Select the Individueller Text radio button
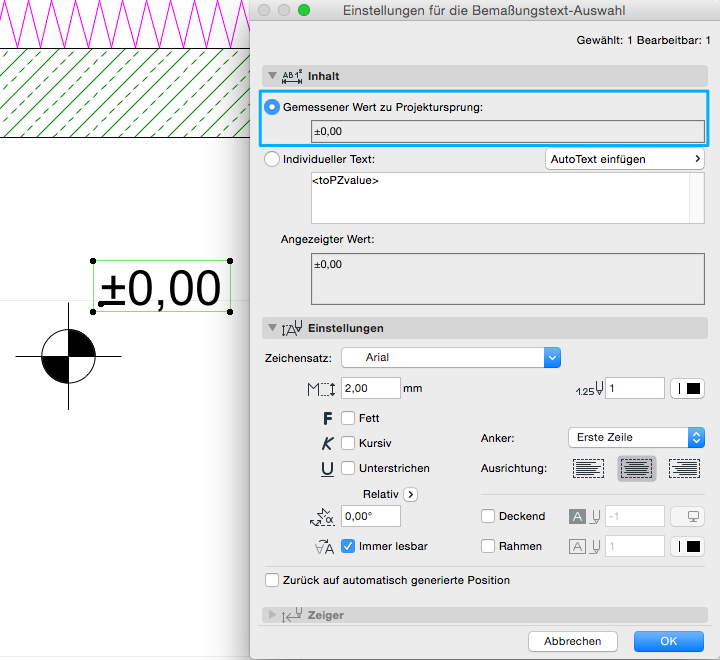The height and width of the screenshot is (660, 720). click(x=272, y=159)
